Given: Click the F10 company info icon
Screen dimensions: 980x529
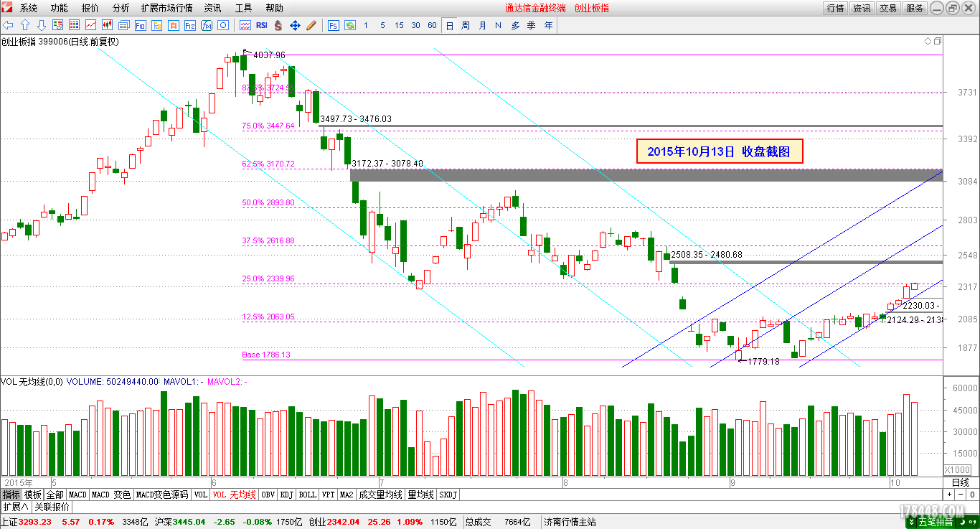Looking at the screenshot, I should (x=141, y=25).
